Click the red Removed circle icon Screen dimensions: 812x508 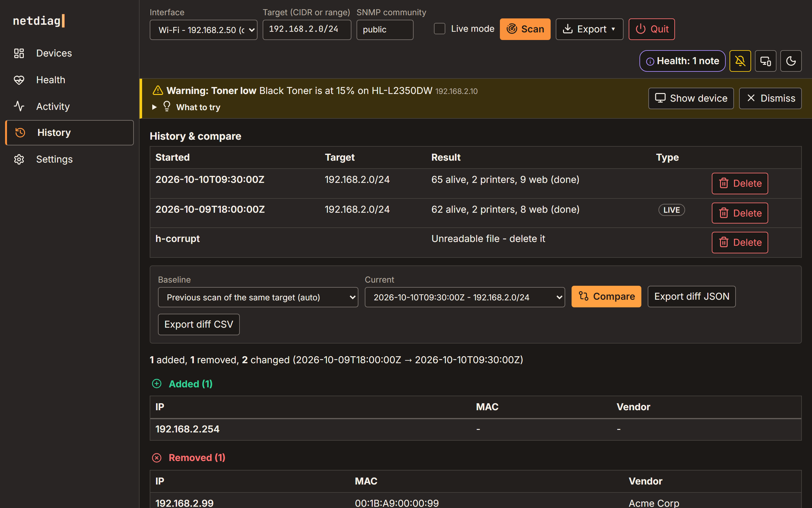[157, 458]
